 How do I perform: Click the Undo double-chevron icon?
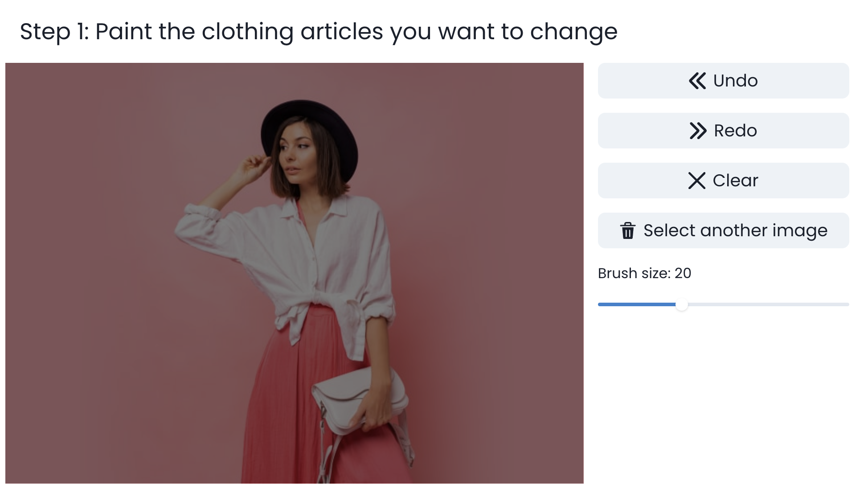click(x=697, y=81)
